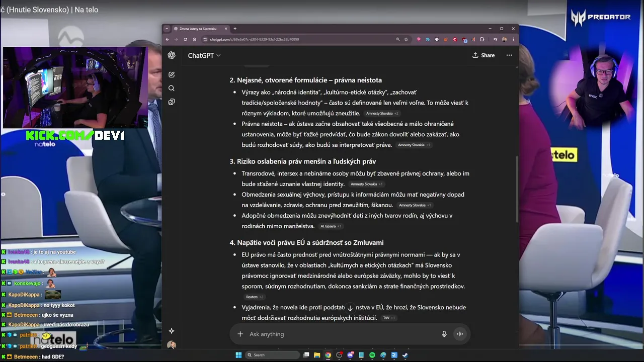The image size is (644, 362).
Task: Start dictation with the microphone icon
Action: 444,334
